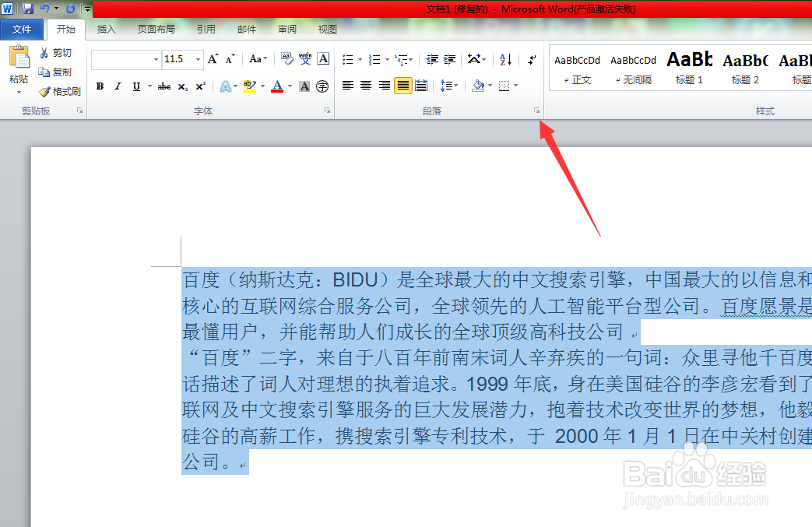This screenshot has height=527, width=812.
Task: Open the highlight color dropdown arrow
Action: [262, 86]
